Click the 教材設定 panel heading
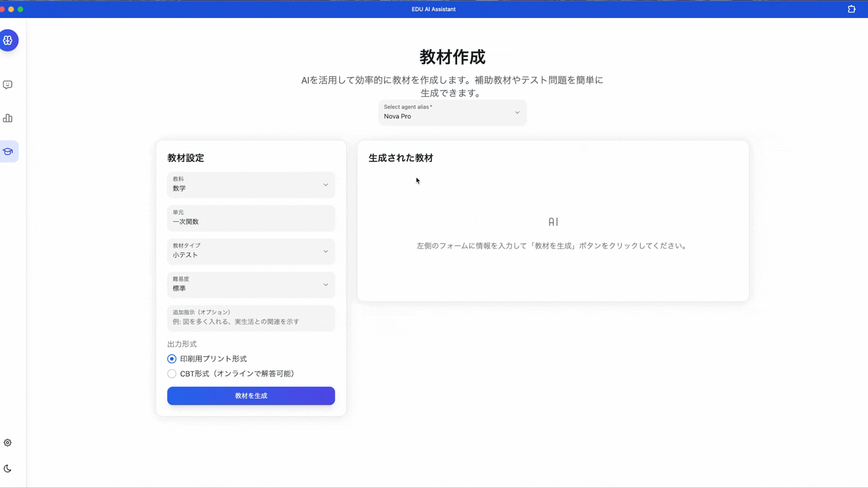 coord(186,158)
